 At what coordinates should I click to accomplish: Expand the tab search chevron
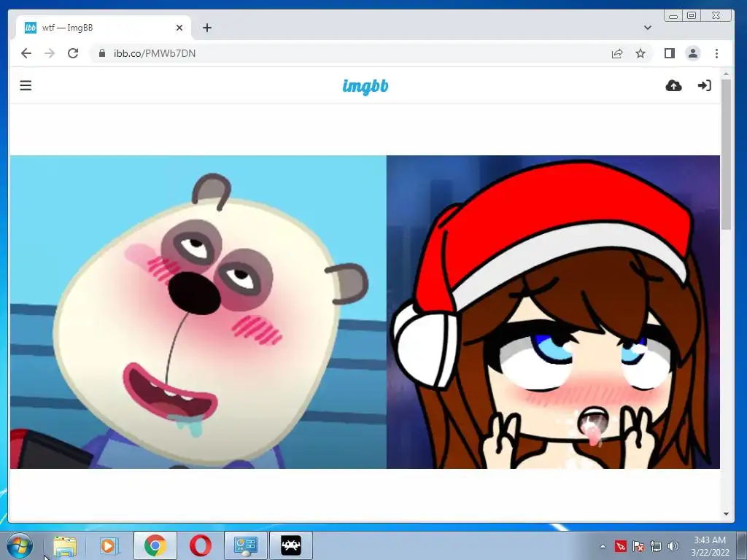click(x=648, y=28)
